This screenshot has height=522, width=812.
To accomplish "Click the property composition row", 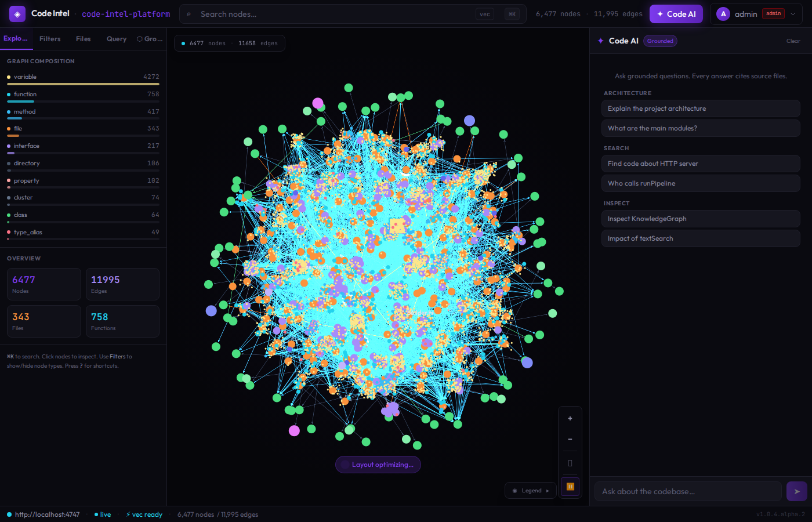I will (x=83, y=182).
